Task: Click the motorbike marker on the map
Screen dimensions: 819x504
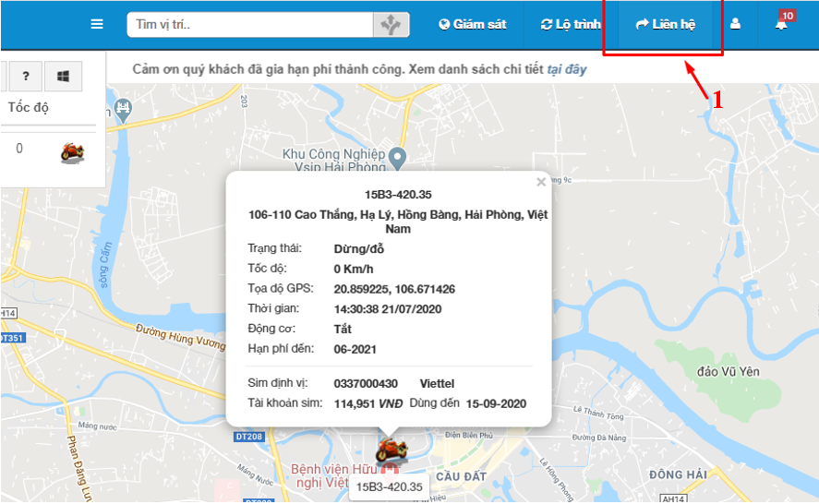Action: 391,450
